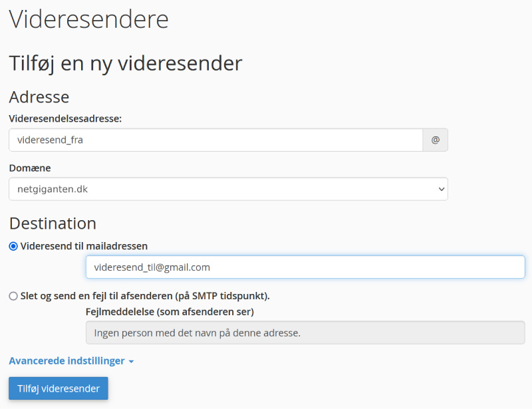Screen dimensions: 532x409
Task: Click the caret arrow after Avancerede indstillinger
Action: point(131,362)
